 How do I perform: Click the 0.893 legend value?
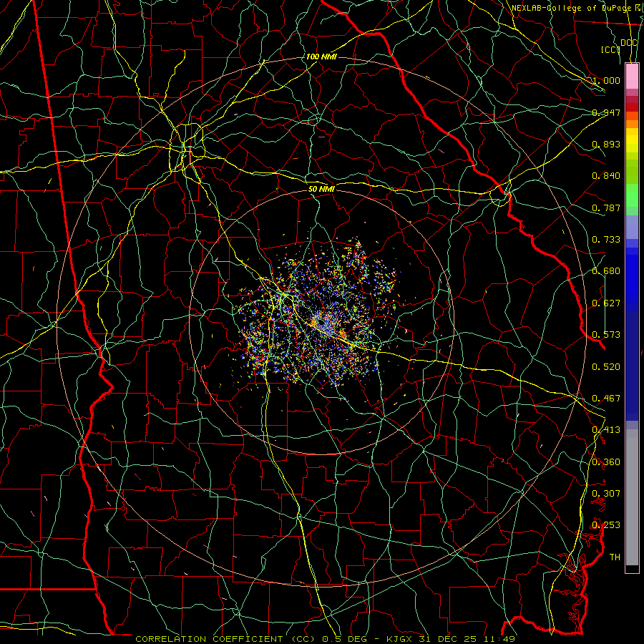[x=606, y=144]
